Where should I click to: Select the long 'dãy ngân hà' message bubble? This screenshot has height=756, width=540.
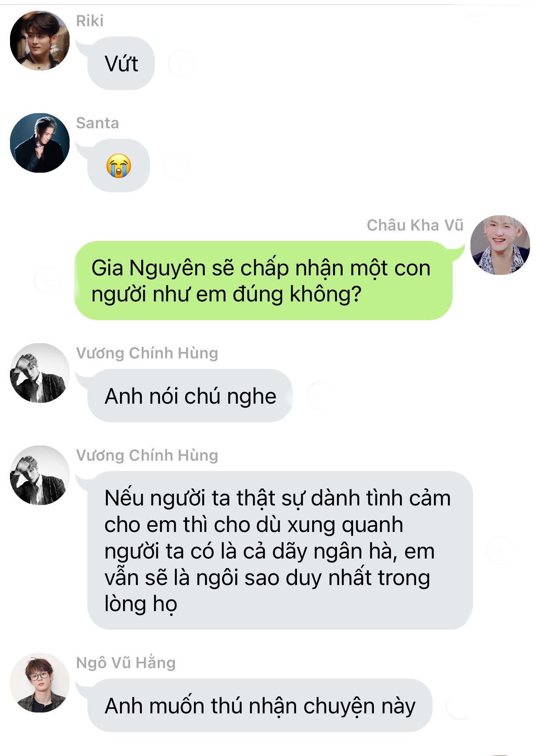280,551
